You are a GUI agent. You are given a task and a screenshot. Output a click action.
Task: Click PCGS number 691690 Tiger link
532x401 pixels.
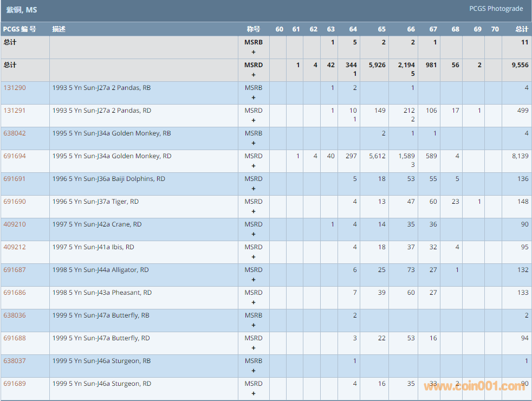[15, 202]
